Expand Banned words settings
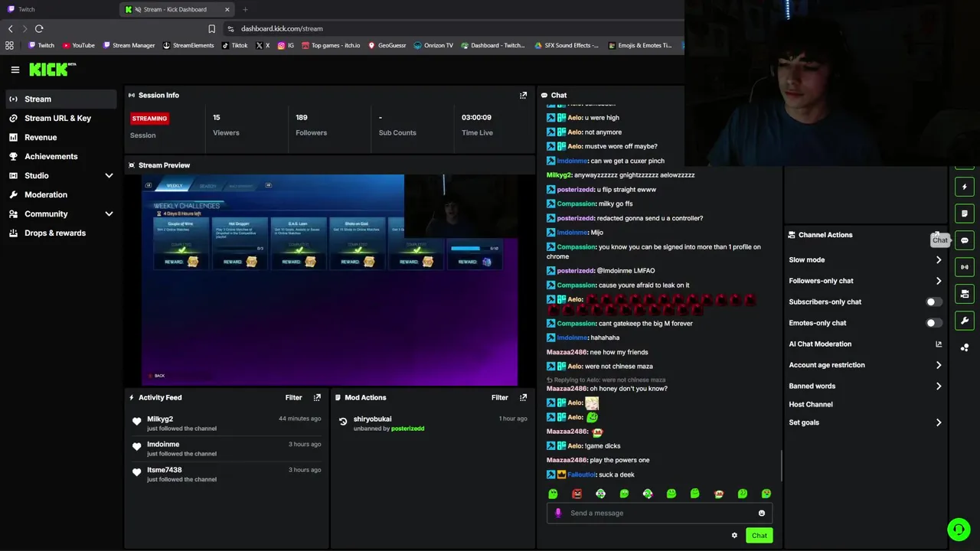 tap(939, 386)
